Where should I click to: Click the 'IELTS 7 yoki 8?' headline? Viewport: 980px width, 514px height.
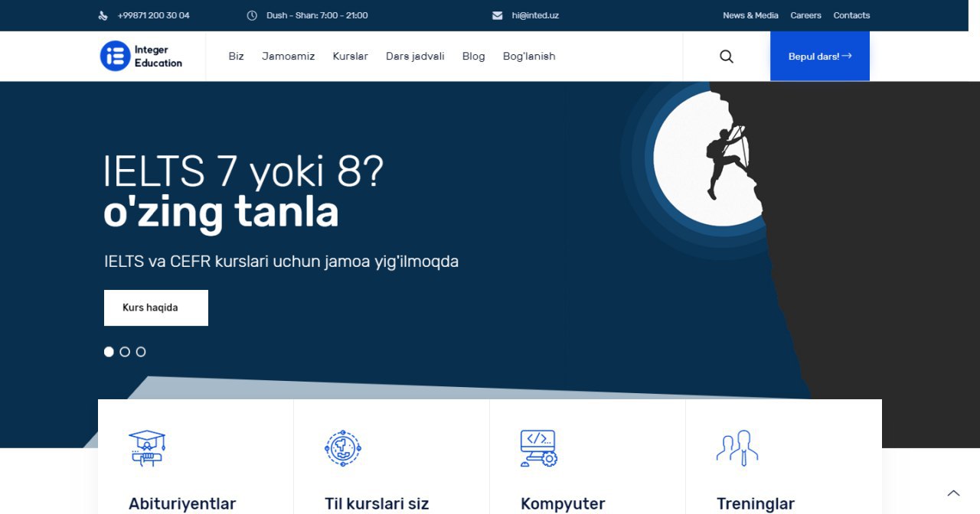point(243,171)
